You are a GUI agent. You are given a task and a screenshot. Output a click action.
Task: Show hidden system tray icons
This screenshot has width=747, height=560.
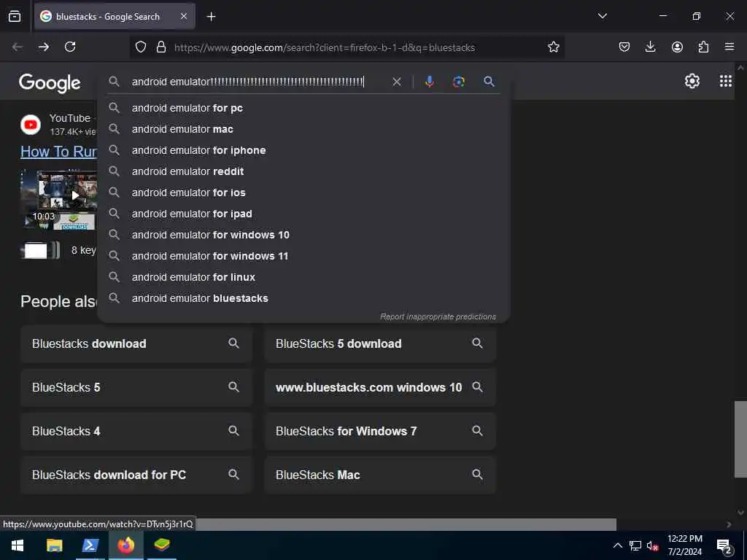pos(617,545)
